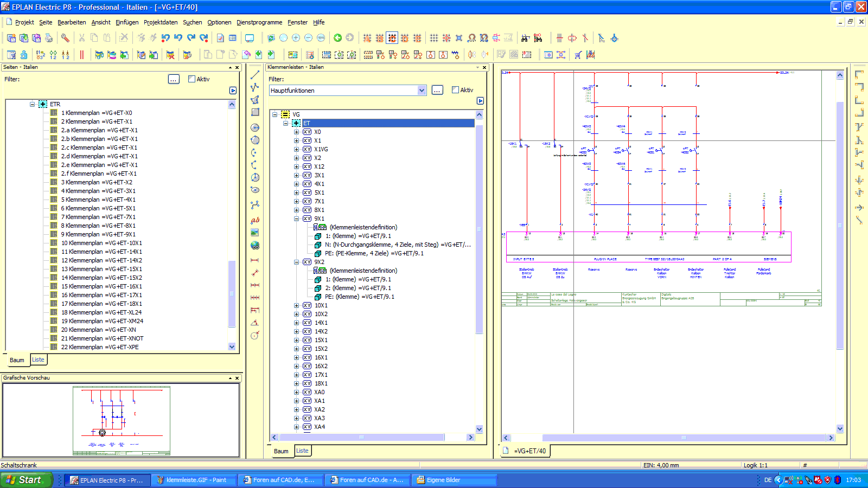The height and width of the screenshot is (488, 868).
Task: Click the insert image tool icon
Action: (x=255, y=233)
